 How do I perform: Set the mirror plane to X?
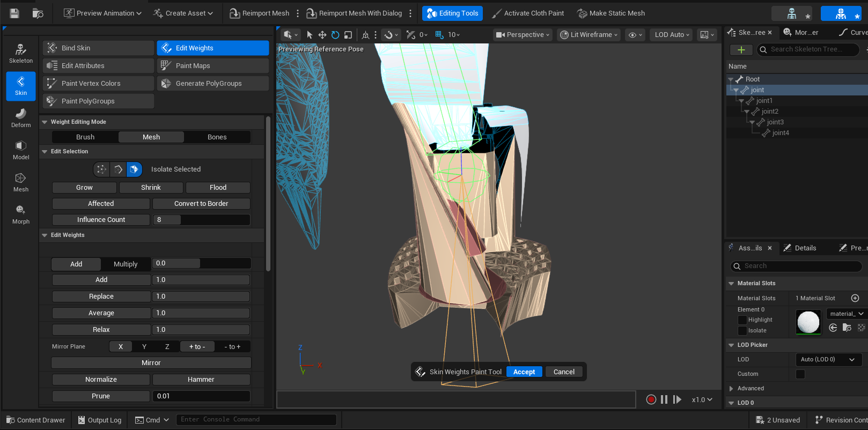click(x=121, y=347)
